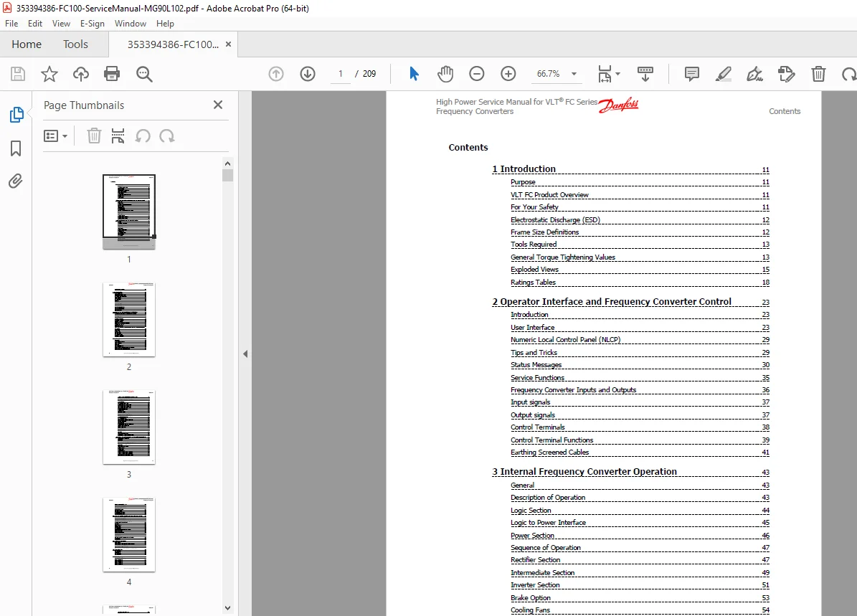Image resolution: width=857 pixels, height=616 pixels.
Task: Click the Save file icon
Action: tap(18, 74)
